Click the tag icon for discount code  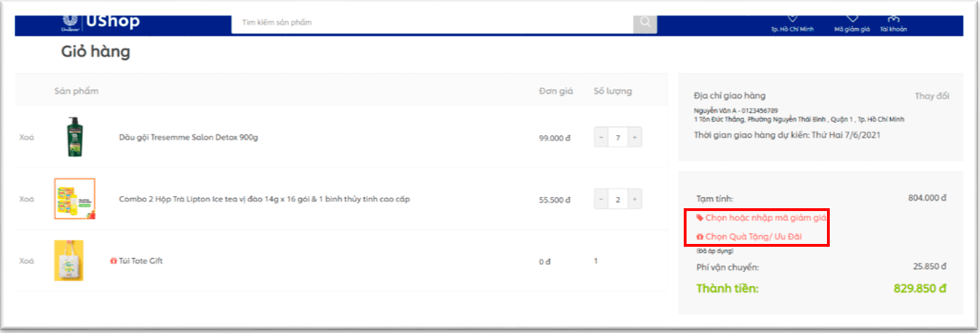[699, 218]
